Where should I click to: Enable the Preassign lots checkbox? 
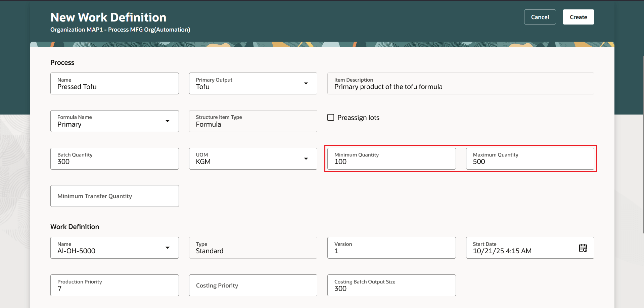click(331, 118)
